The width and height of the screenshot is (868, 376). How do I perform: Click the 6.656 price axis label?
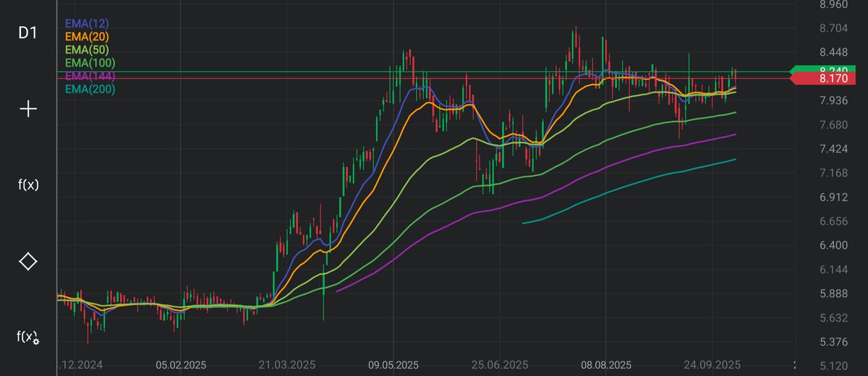[833, 221]
